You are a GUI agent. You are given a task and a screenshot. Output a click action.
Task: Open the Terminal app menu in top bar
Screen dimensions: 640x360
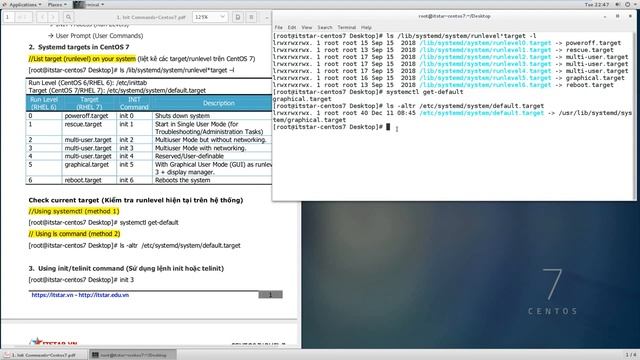click(89, 4)
